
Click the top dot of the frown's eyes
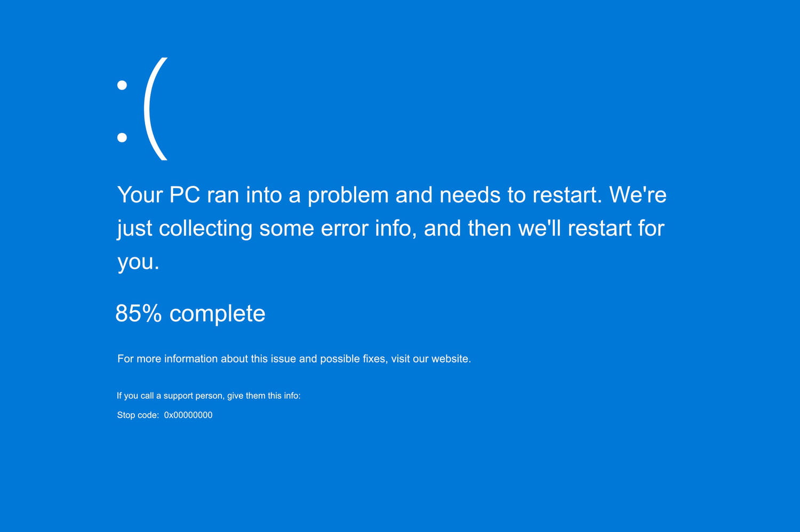click(x=122, y=85)
